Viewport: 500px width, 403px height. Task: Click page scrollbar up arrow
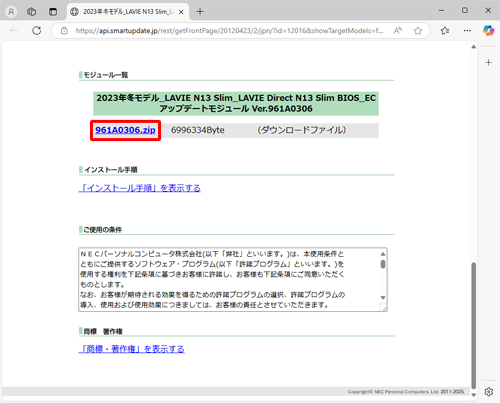pyautogui.click(x=474, y=47)
